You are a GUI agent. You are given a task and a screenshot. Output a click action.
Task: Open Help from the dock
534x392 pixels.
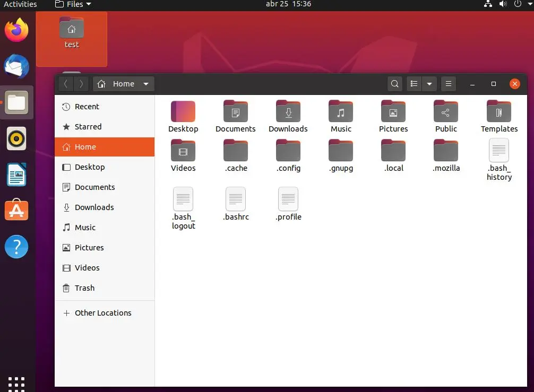[x=16, y=247]
